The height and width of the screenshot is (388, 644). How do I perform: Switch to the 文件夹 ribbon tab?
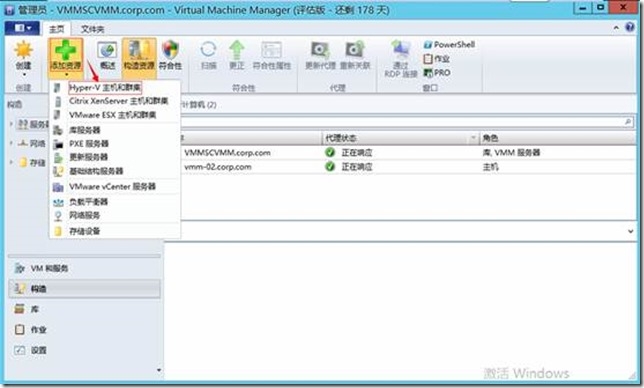(x=92, y=29)
